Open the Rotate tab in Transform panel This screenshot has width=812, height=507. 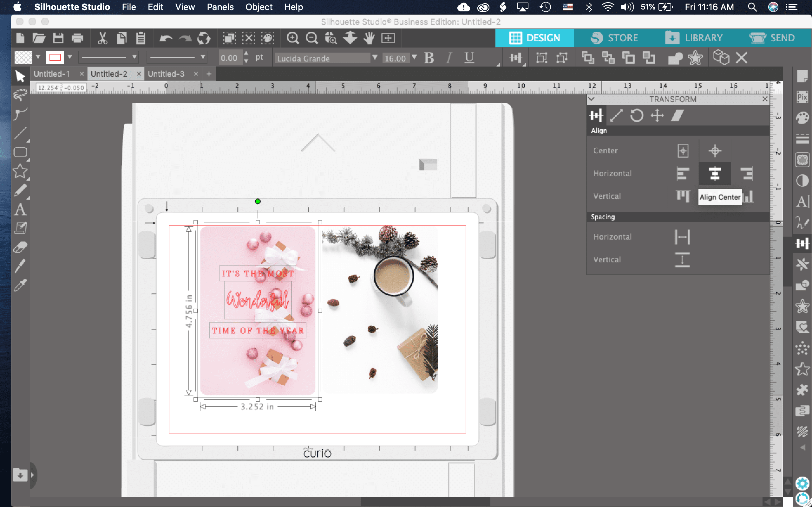637,116
